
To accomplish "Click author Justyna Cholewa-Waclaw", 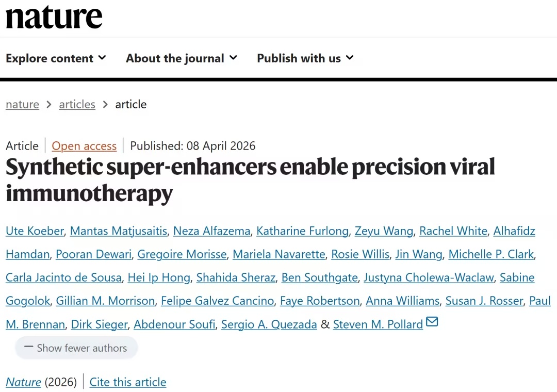I will pos(429,277).
